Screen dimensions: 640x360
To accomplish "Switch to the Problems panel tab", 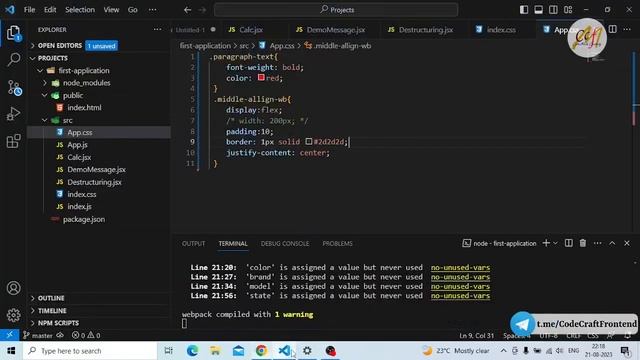I will pos(337,243).
